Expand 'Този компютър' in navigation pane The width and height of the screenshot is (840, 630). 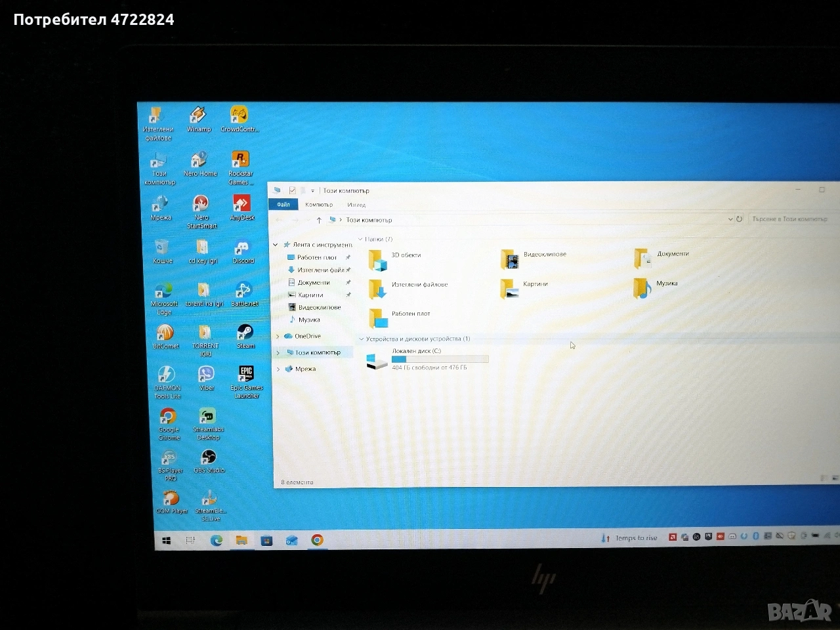278,353
